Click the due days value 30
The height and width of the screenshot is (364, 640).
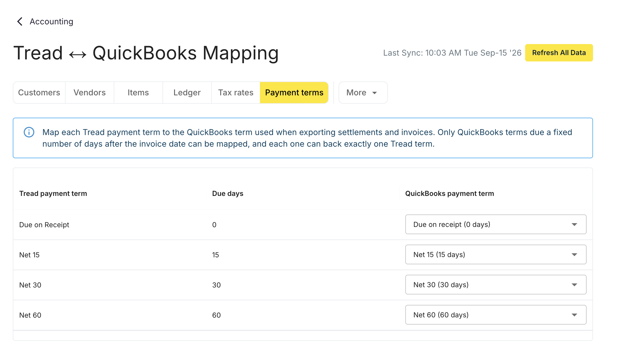(x=216, y=285)
